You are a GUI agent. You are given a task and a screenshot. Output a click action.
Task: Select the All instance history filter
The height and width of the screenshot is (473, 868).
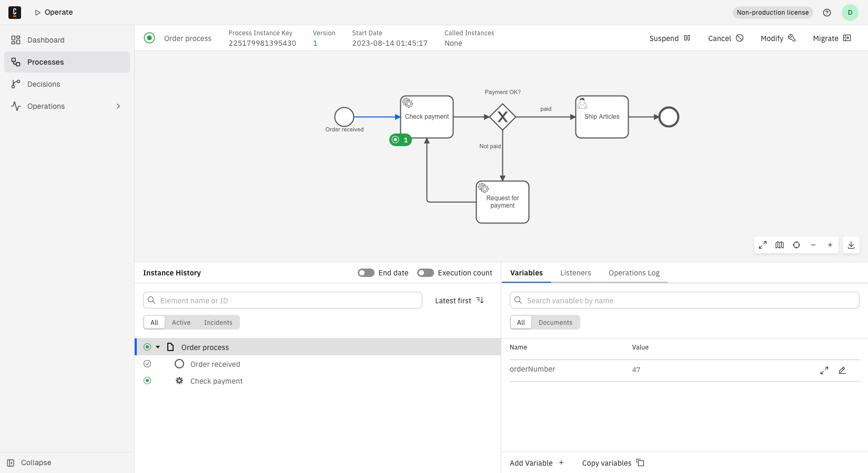pos(154,322)
